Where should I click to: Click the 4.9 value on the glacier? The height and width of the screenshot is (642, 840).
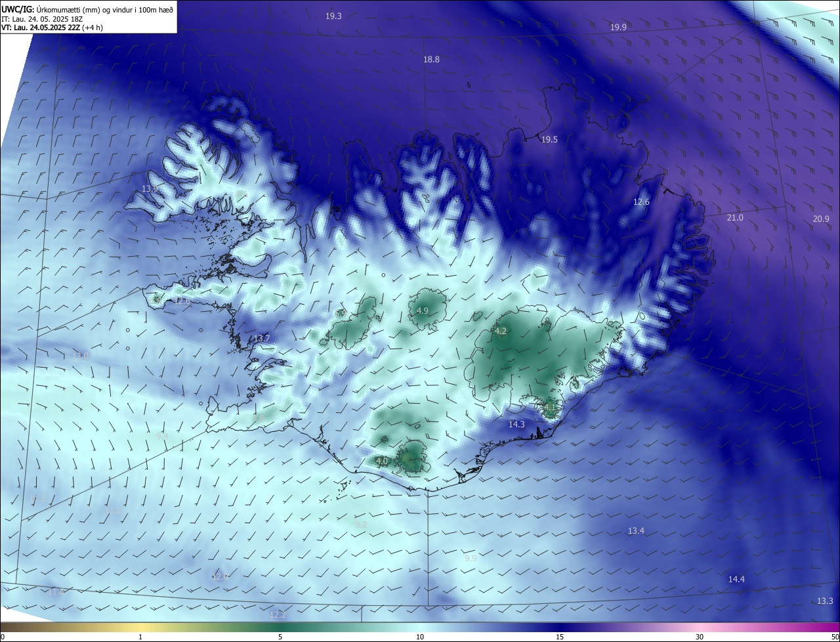point(423,310)
